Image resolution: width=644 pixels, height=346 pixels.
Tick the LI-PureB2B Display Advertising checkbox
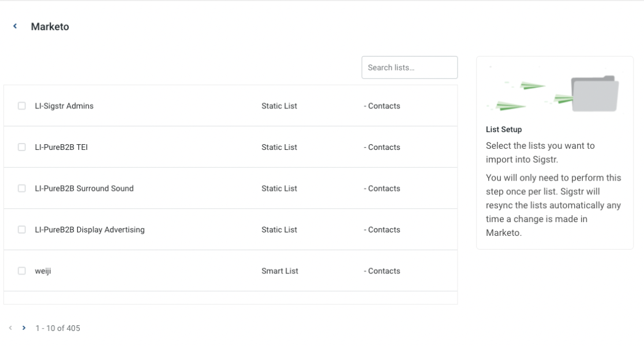coord(22,230)
